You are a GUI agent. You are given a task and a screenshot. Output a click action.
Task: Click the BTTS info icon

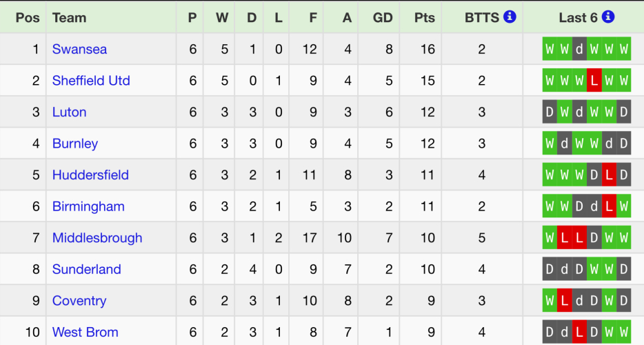[x=510, y=17]
